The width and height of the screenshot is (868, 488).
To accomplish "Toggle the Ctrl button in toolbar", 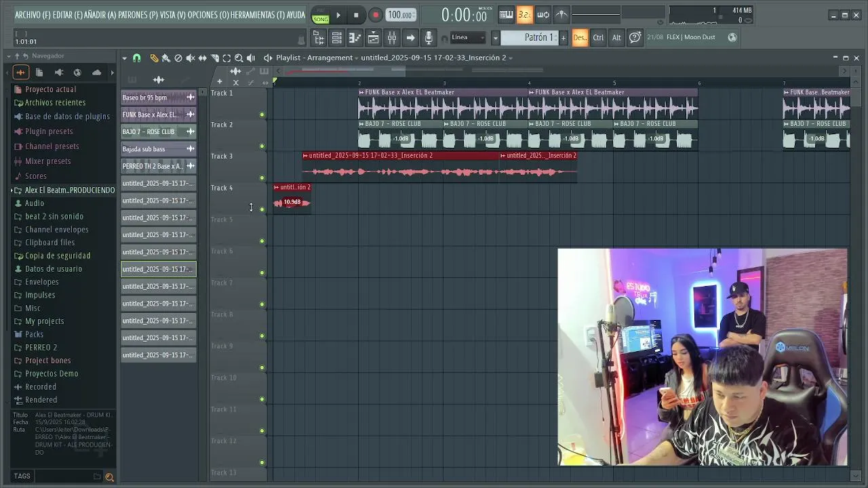I will pyautogui.click(x=598, y=38).
